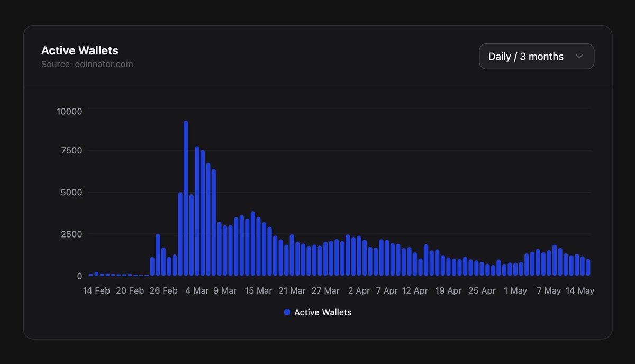Click the 1 May x-axis label
The width and height of the screenshot is (635, 364).
(x=515, y=290)
